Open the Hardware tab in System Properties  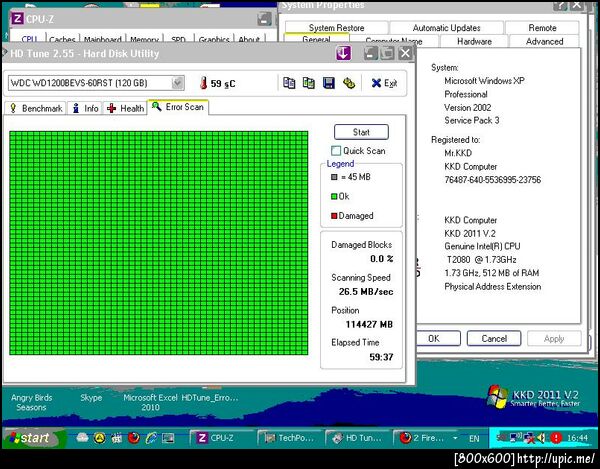[x=474, y=41]
